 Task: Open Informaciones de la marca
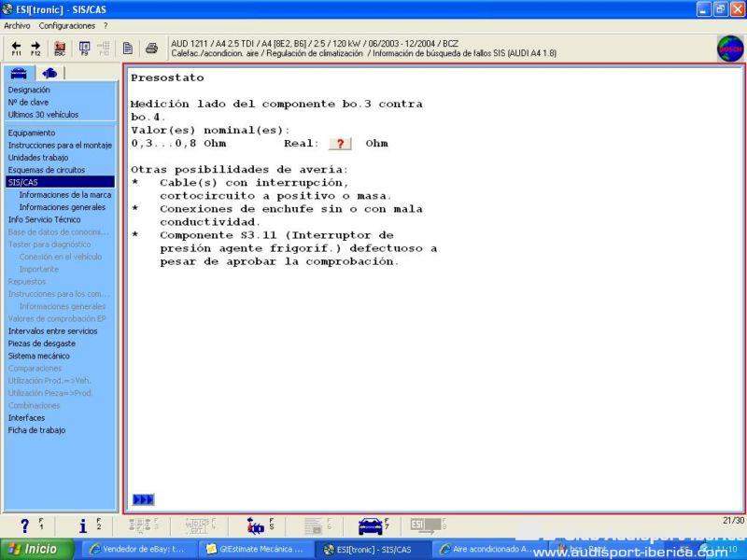pyautogui.click(x=65, y=195)
